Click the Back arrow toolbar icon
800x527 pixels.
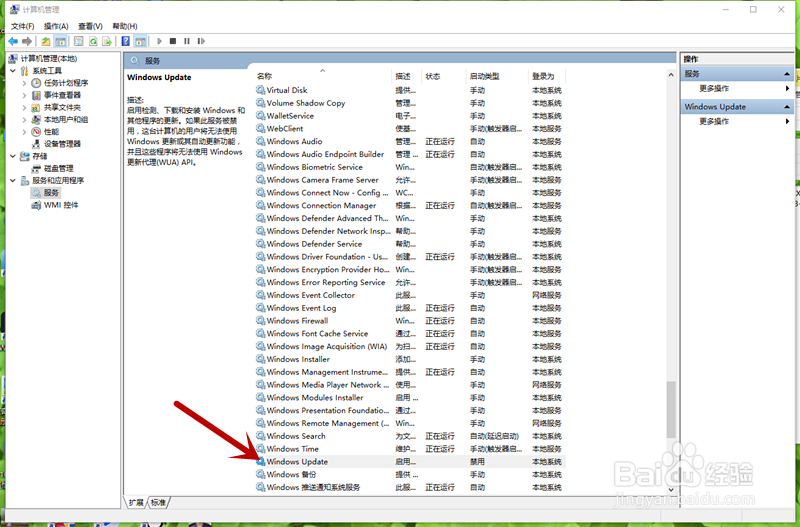pos(13,41)
